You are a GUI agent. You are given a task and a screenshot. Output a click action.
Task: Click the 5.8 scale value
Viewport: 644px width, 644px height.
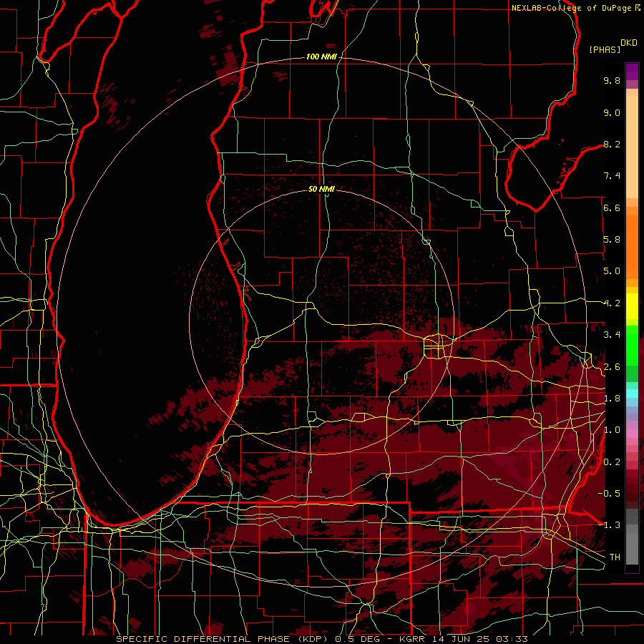612,240
